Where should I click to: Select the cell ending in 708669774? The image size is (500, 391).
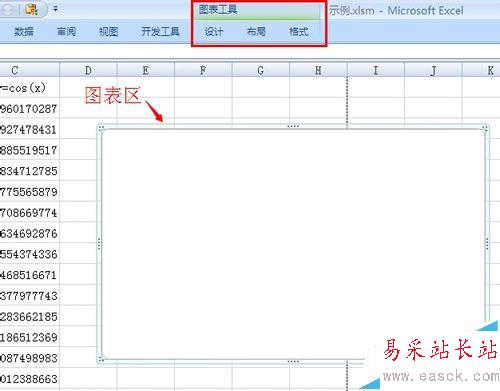click(29, 212)
